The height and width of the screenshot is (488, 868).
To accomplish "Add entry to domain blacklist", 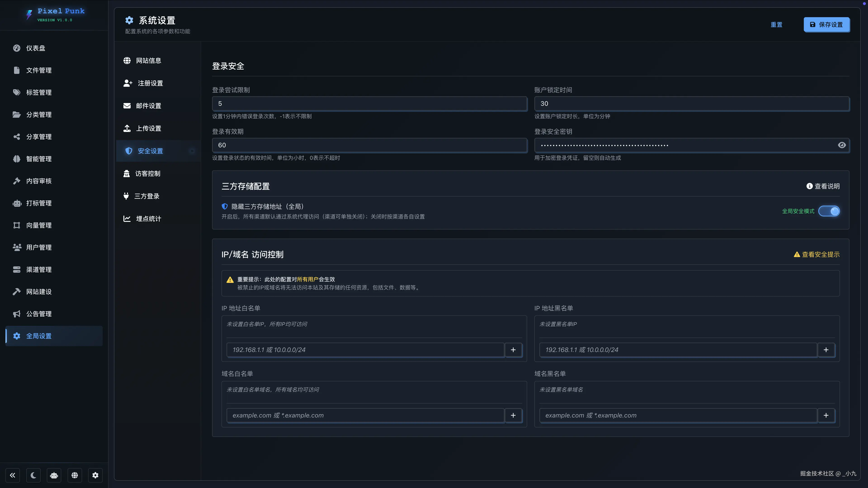I will point(826,415).
